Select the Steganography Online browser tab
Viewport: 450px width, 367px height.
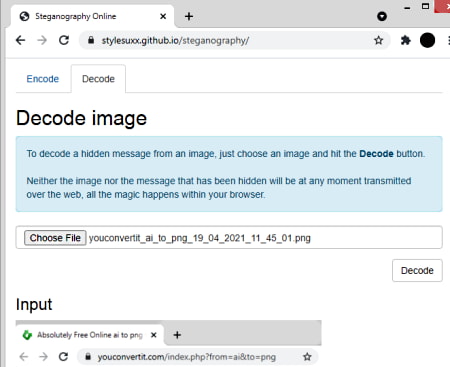[x=93, y=16]
